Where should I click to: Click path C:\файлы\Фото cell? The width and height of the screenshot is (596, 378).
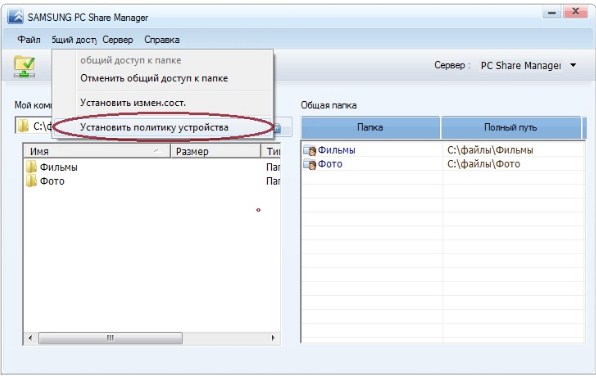pos(483,164)
